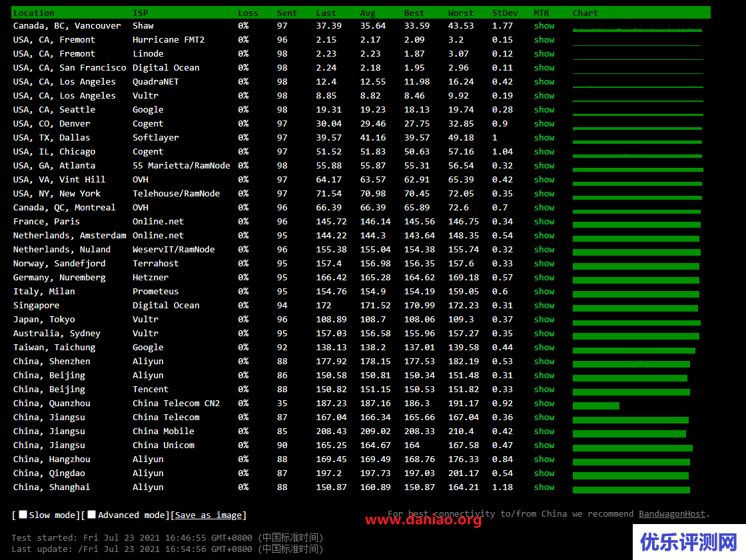Screen dimensions: 746x560
Task: Show MTR for New York Telehouse/RamNode
Action: [x=544, y=193]
